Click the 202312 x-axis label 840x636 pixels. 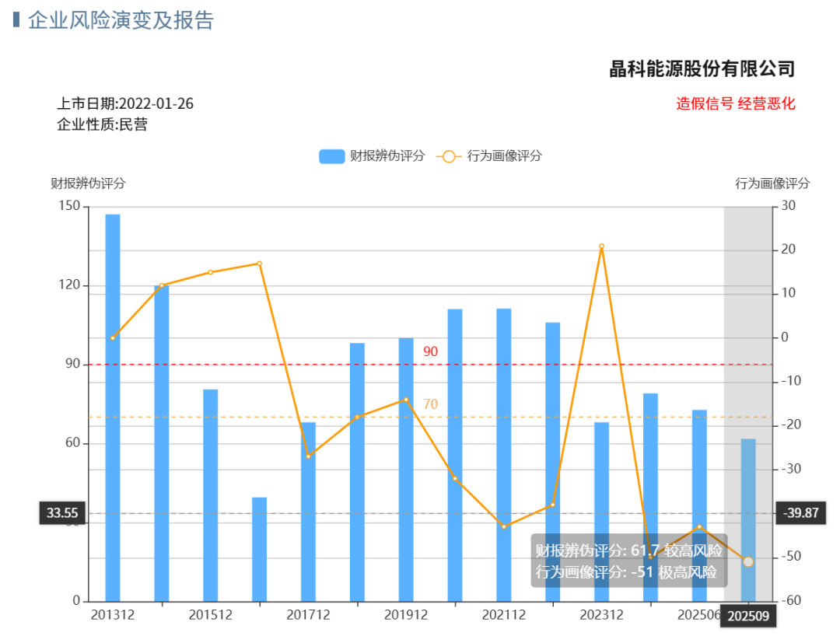point(601,614)
